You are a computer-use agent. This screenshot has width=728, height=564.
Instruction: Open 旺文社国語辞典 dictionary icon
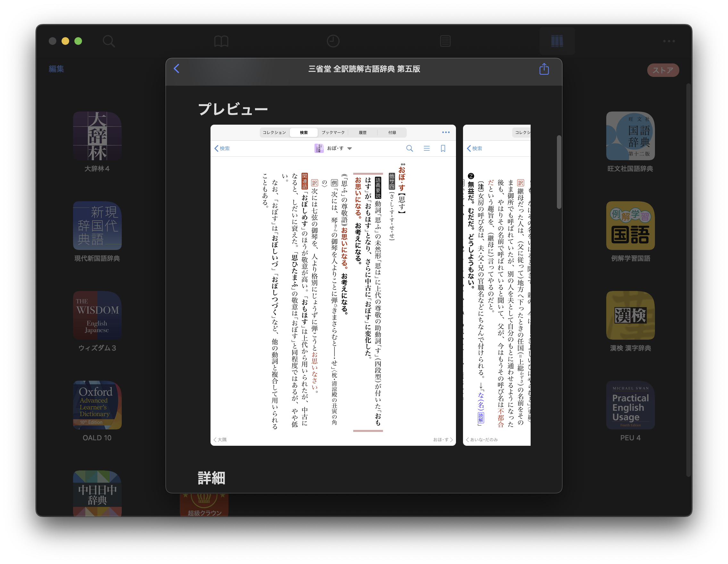click(630, 136)
